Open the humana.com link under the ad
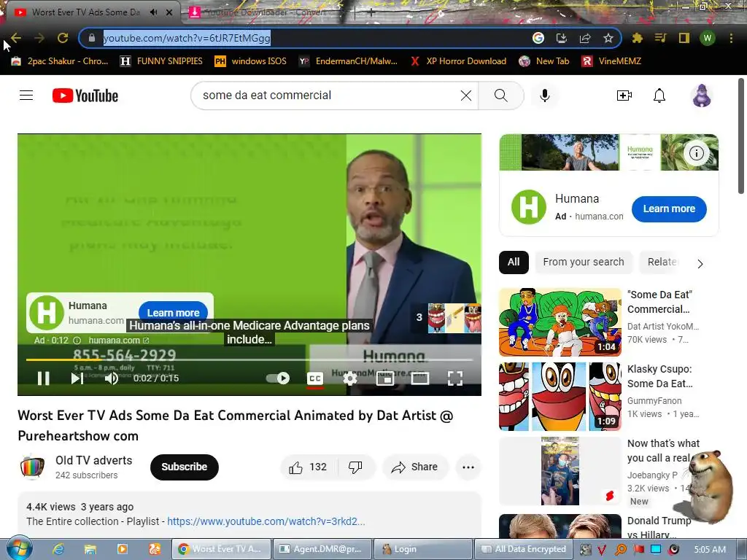Screen dimensions: 747x560 click(x=119, y=341)
